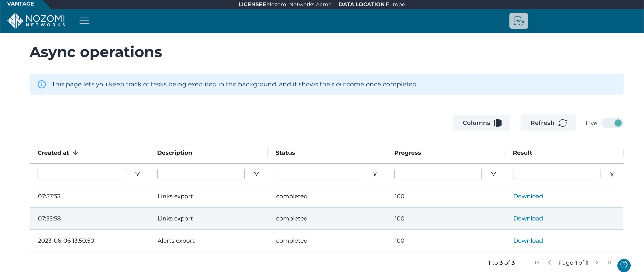Image resolution: width=644 pixels, height=278 pixels.
Task: Open the async operations icon in header
Action: pos(519,21)
